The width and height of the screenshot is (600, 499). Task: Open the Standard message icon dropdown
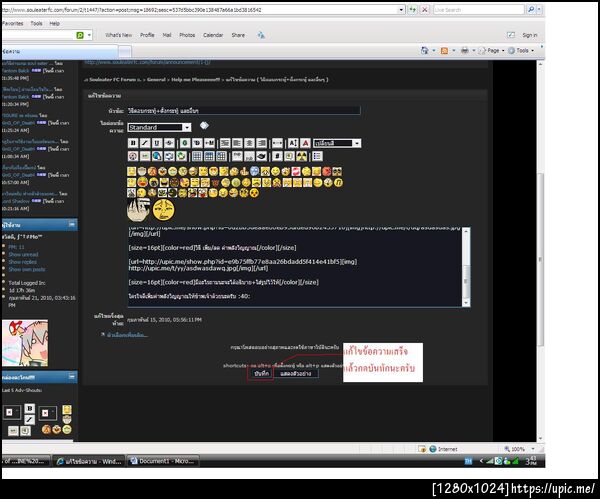(x=186, y=127)
